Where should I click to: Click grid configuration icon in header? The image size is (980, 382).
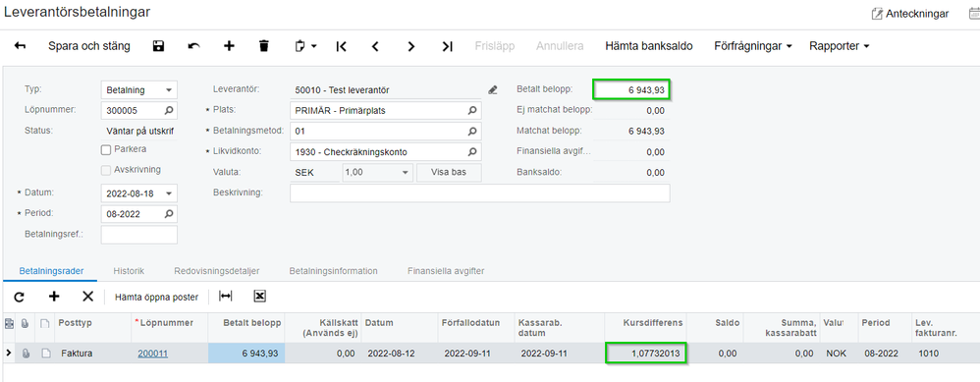[x=9, y=323]
